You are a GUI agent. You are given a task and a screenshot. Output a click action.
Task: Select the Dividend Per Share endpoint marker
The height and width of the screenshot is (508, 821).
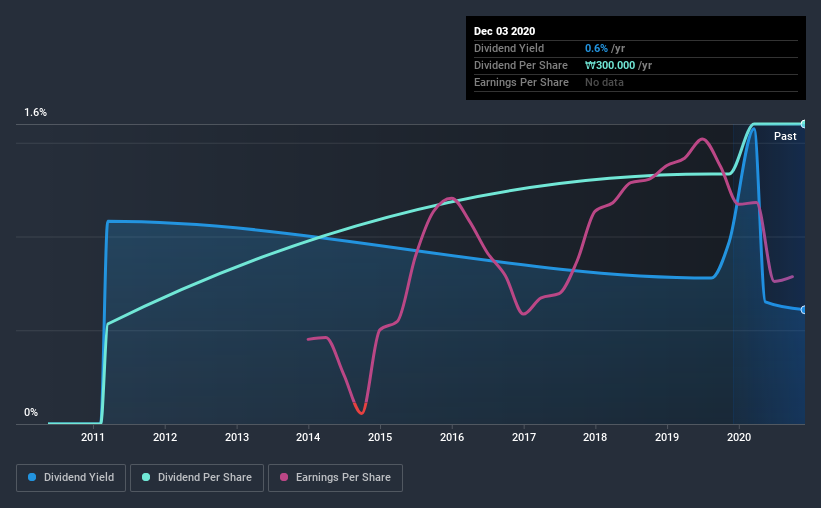(x=803, y=124)
